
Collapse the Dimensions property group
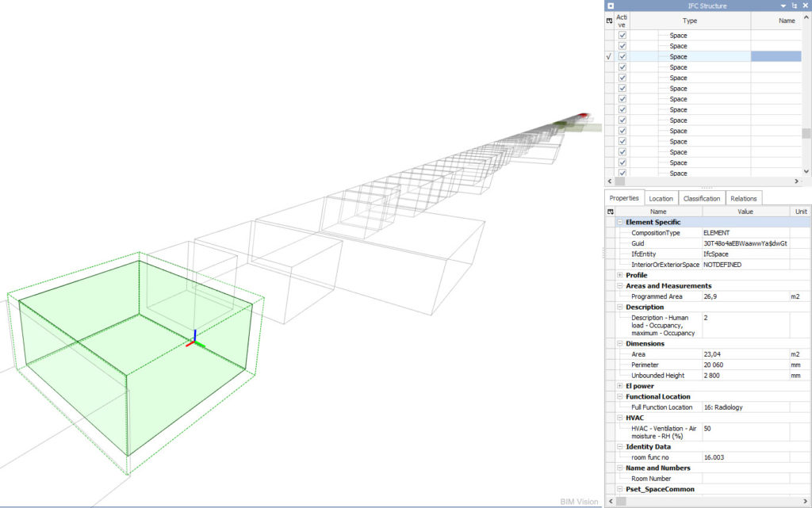(619, 343)
